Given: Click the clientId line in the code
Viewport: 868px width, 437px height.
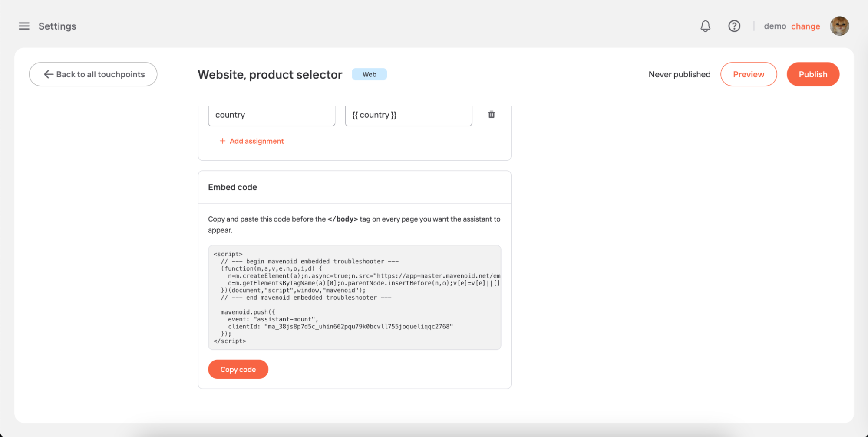Looking at the screenshot, I should click(340, 327).
